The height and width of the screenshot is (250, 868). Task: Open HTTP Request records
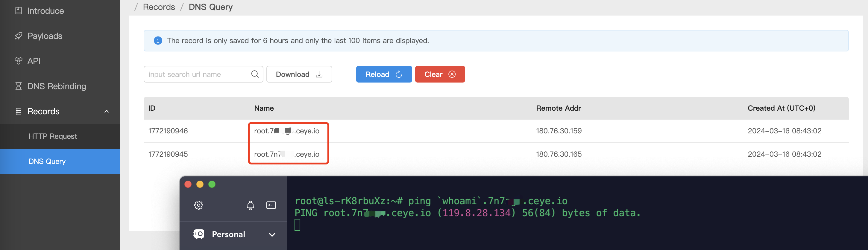point(53,136)
